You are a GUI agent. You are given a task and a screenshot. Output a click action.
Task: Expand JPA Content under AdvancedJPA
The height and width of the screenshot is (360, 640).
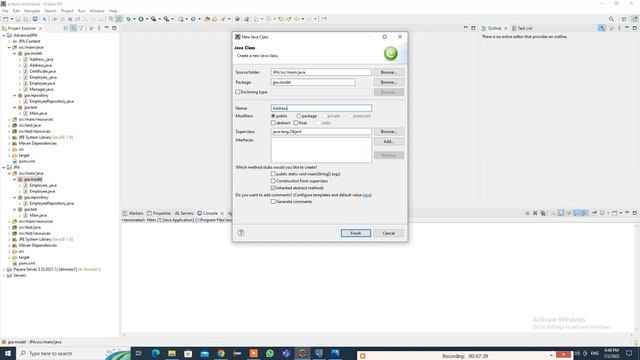pos(10,42)
